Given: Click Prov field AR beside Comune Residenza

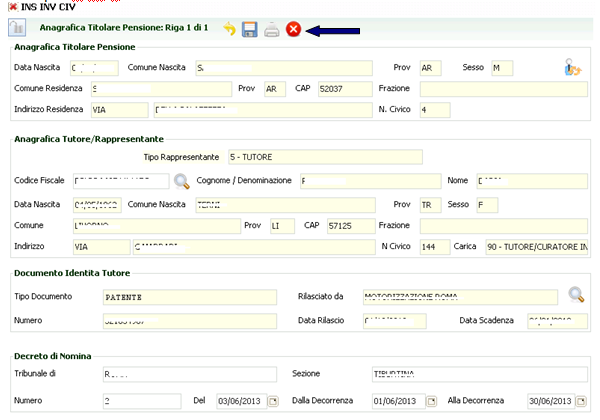Looking at the screenshot, I should (275, 89).
